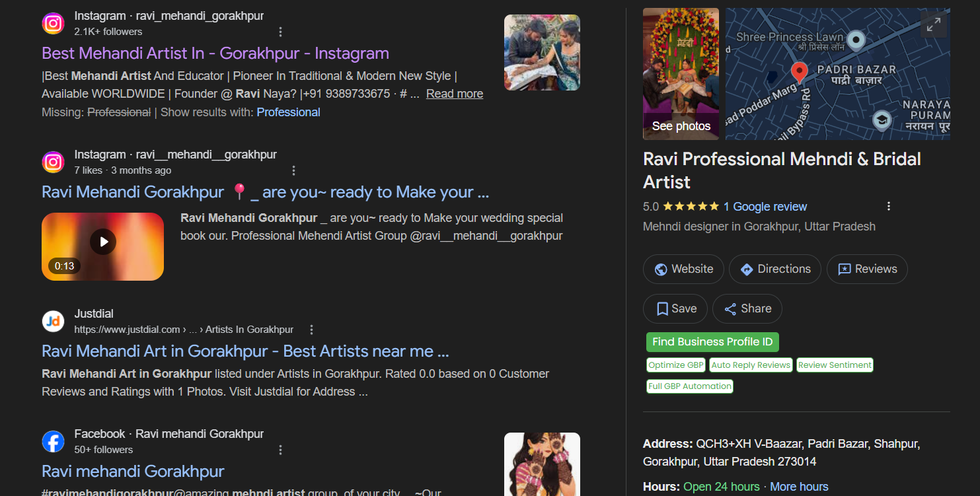Open more options beside Google review
Screen dimensions: 980x496
click(x=889, y=206)
